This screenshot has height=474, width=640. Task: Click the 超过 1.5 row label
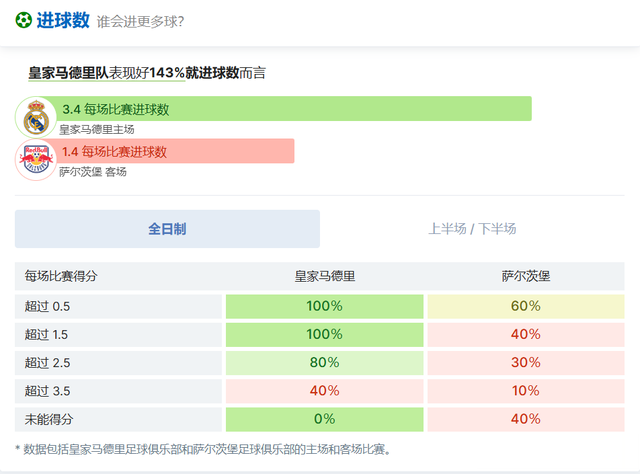[x=46, y=334]
